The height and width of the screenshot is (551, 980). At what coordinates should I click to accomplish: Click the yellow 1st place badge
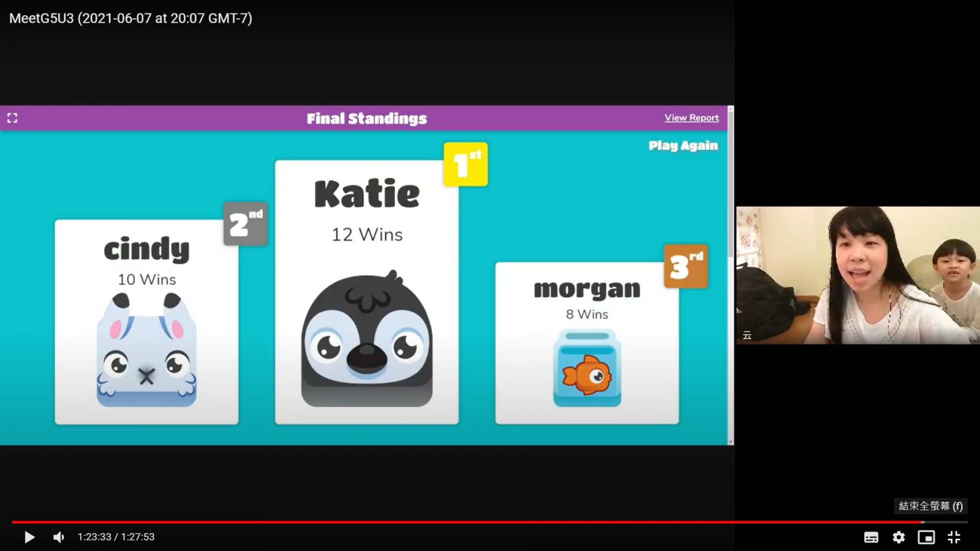pyautogui.click(x=466, y=164)
